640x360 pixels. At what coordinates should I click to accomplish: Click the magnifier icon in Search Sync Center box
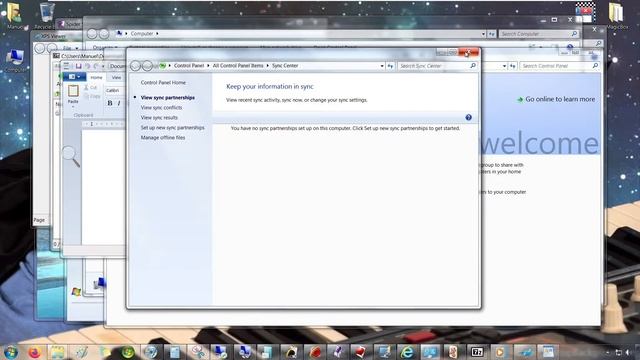click(x=473, y=65)
